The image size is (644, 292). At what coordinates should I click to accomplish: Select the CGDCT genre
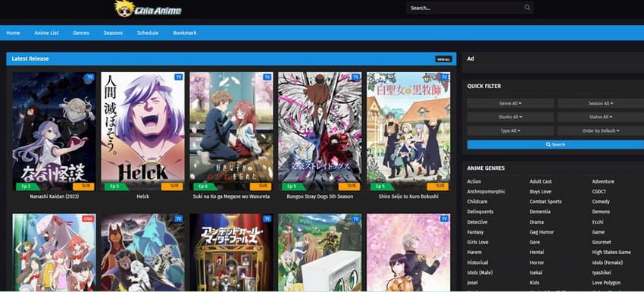tap(599, 192)
